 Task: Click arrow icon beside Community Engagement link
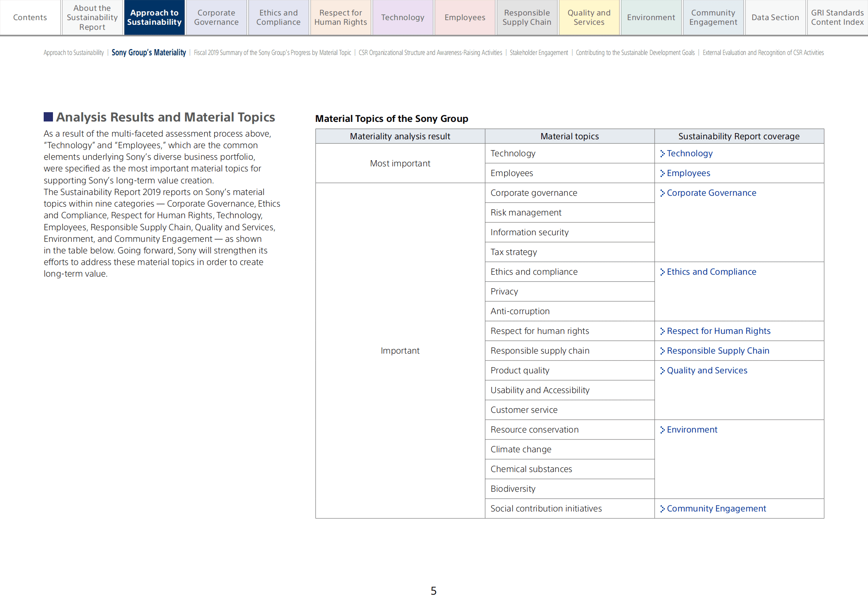pos(662,509)
